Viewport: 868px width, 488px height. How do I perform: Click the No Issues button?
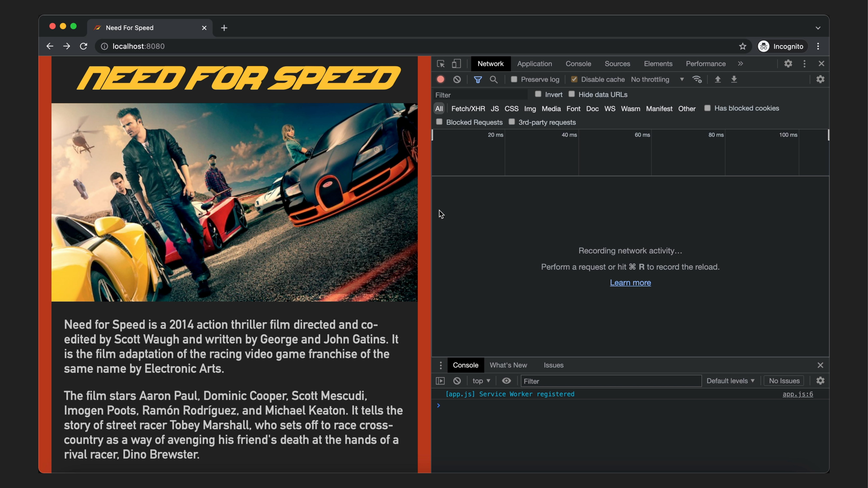pos(784,381)
